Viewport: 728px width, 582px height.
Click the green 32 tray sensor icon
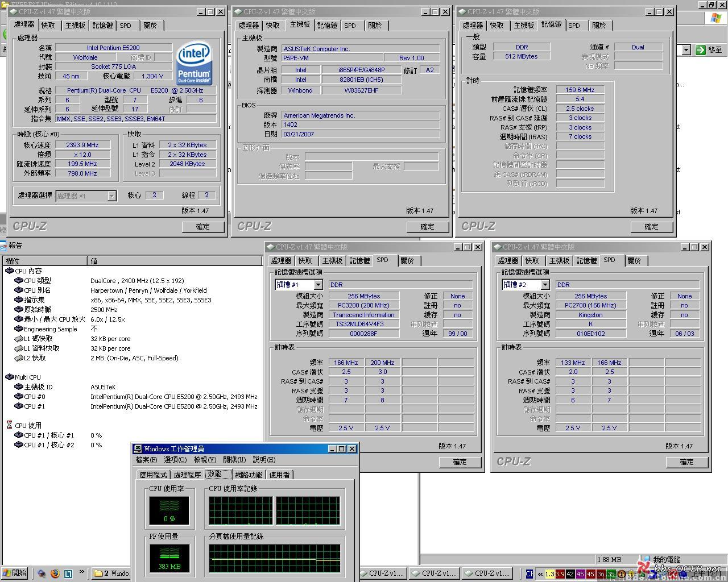point(611,574)
